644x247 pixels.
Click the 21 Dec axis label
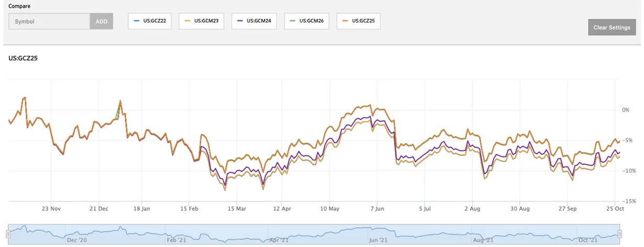(99, 208)
